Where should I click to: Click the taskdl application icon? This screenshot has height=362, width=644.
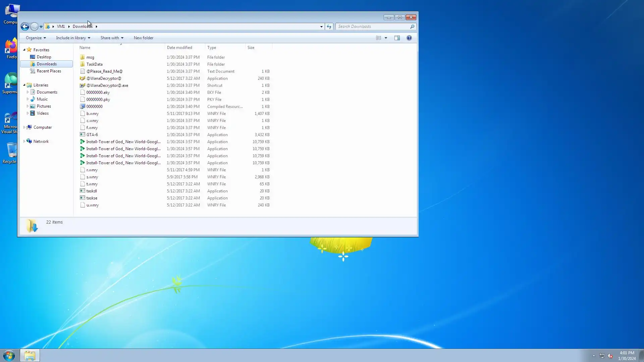[83, 191]
